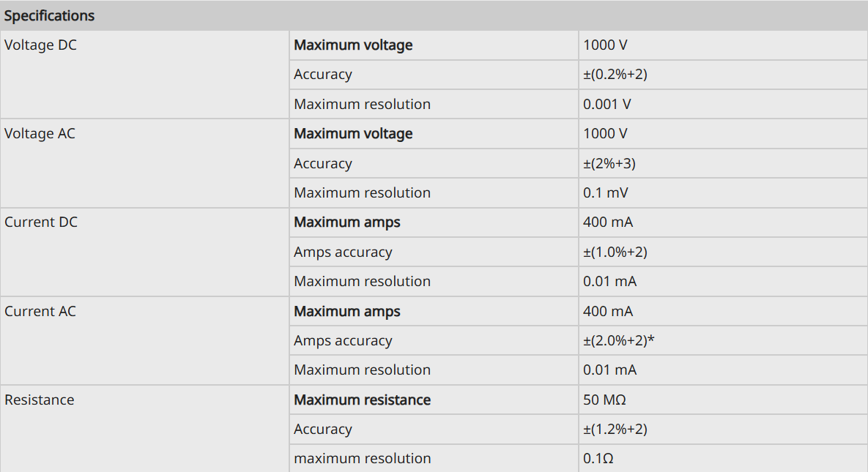The height and width of the screenshot is (472, 868).
Task: Select the Voltage AC row label
Action: coord(40,133)
